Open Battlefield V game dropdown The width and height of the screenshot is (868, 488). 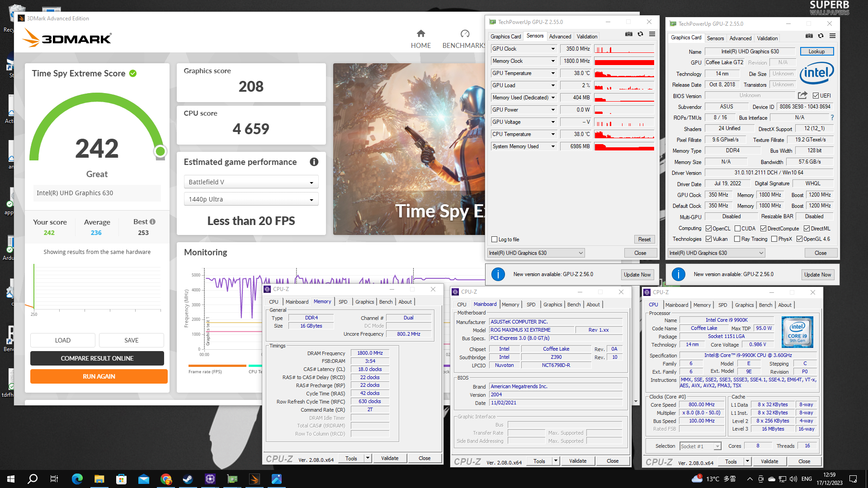click(251, 182)
